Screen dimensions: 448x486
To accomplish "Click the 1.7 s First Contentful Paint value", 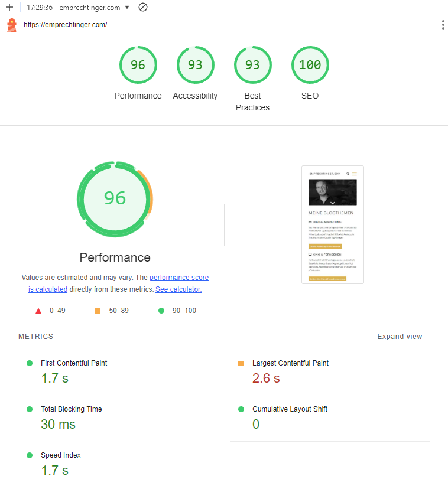I will coord(54,379).
